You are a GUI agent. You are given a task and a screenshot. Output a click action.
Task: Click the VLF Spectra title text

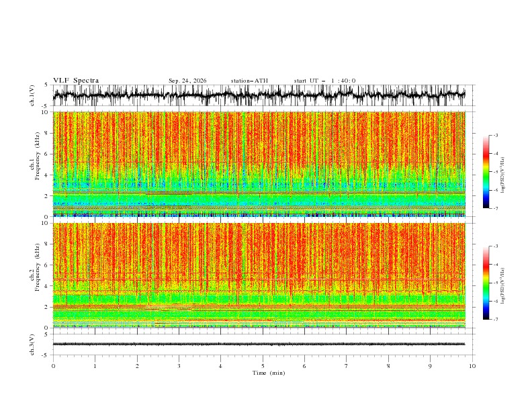[x=76, y=81]
